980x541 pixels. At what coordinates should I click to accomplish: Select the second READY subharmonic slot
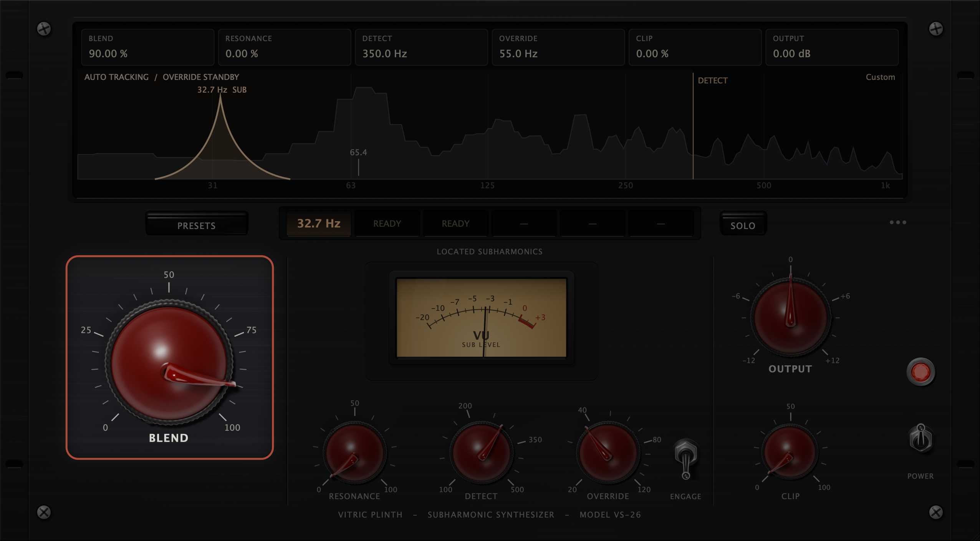(455, 223)
